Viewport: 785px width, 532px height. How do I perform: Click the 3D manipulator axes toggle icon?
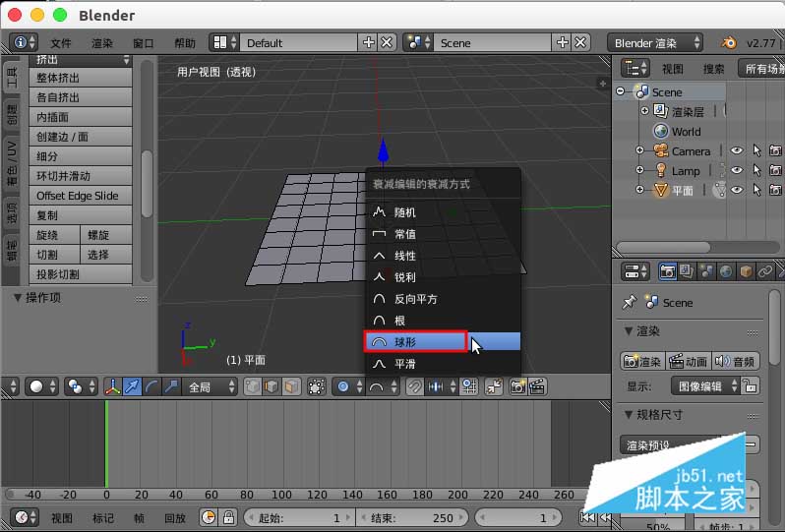pyautogui.click(x=112, y=387)
